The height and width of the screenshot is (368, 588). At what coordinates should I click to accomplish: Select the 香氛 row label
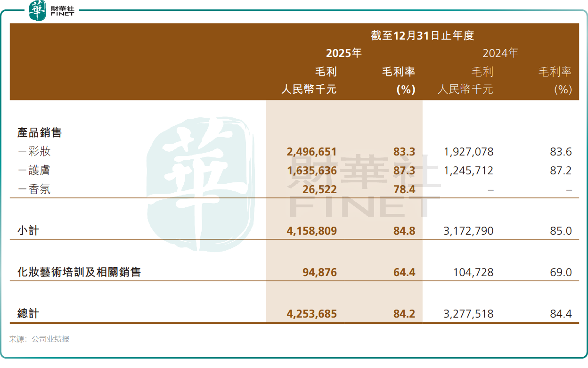[x=34, y=189]
